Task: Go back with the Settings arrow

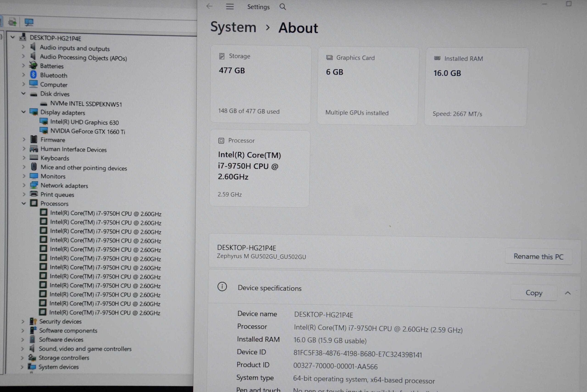Action: click(209, 6)
